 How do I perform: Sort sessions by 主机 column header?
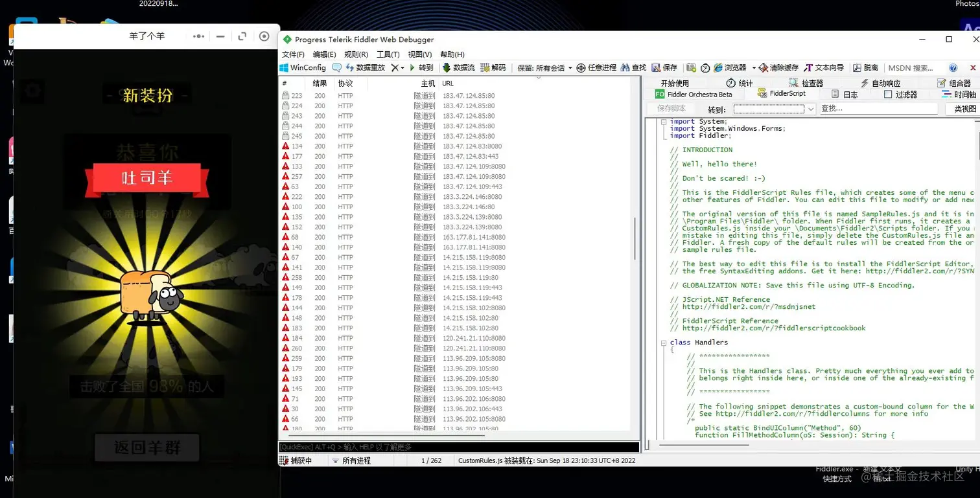pos(403,83)
